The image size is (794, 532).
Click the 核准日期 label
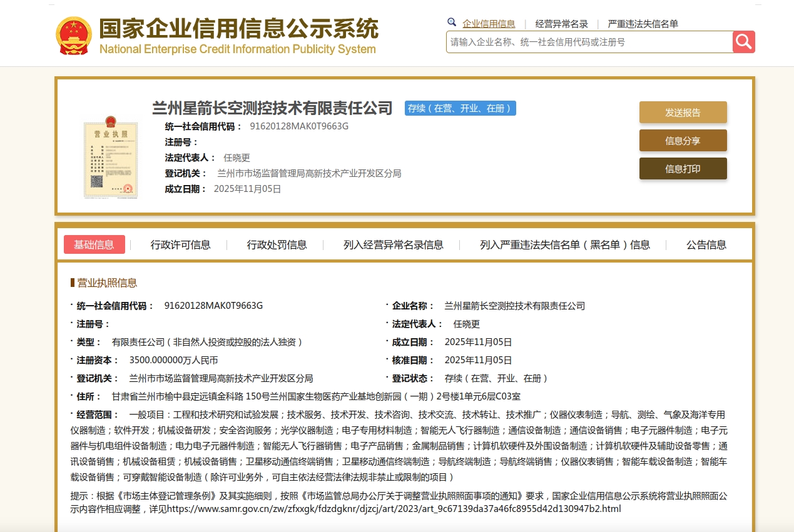pos(412,360)
